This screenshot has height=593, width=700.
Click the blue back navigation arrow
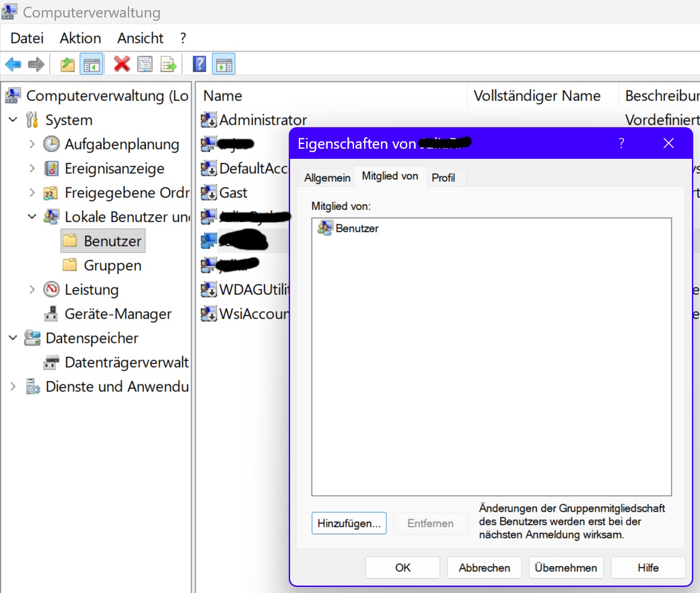click(13, 64)
